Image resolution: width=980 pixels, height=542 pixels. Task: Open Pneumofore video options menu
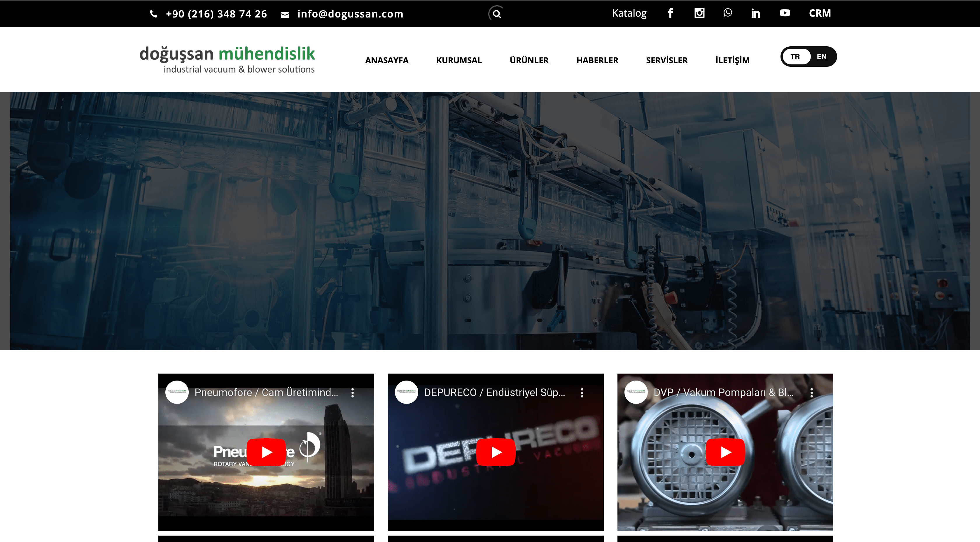pos(353,393)
